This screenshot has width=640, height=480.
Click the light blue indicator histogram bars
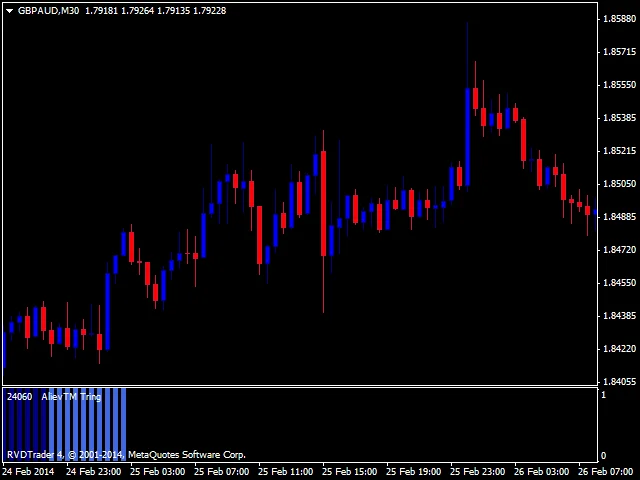[87, 424]
